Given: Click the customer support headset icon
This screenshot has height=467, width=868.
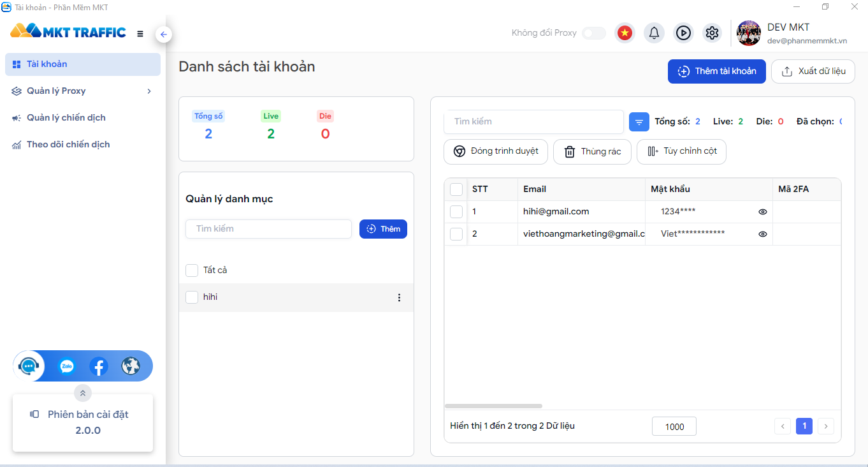Looking at the screenshot, I should point(28,366).
